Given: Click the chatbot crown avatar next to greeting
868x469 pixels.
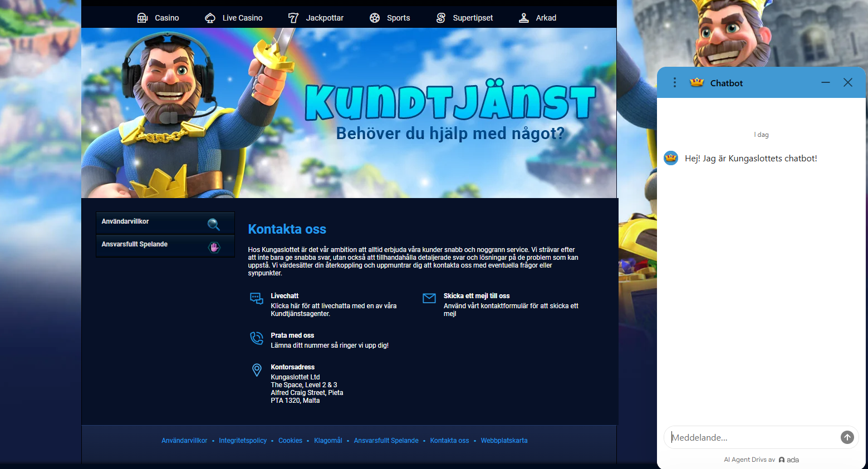Looking at the screenshot, I should (x=671, y=158).
